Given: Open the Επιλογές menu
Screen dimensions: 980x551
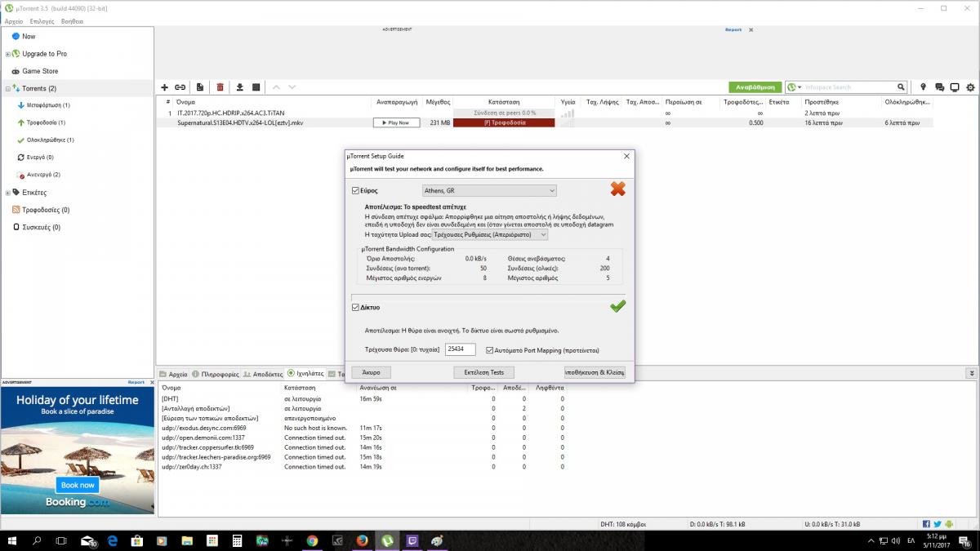Looking at the screenshot, I should (x=42, y=21).
